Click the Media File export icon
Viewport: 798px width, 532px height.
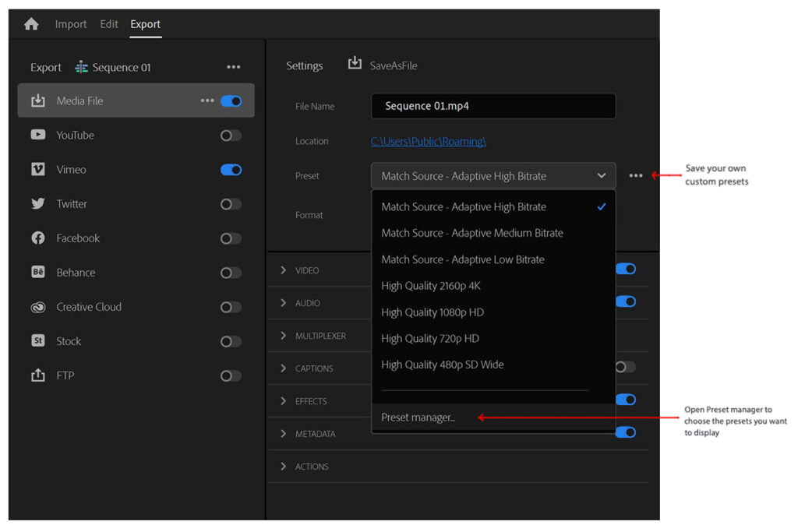point(38,100)
